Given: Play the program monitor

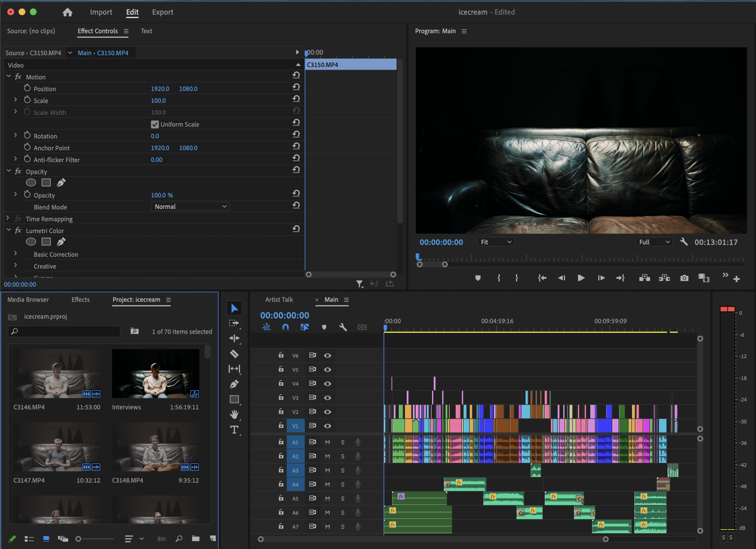Looking at the screenshot, I should [x=581, y=278].
